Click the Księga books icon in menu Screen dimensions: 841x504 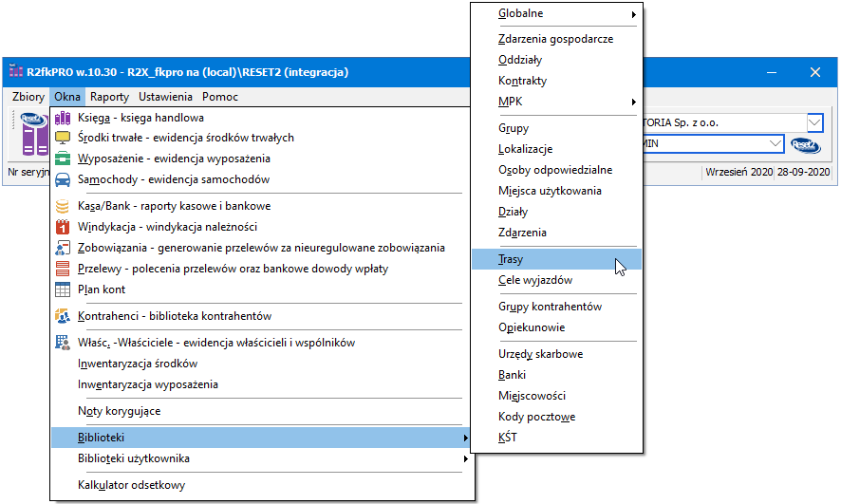(x=63, y=118)
